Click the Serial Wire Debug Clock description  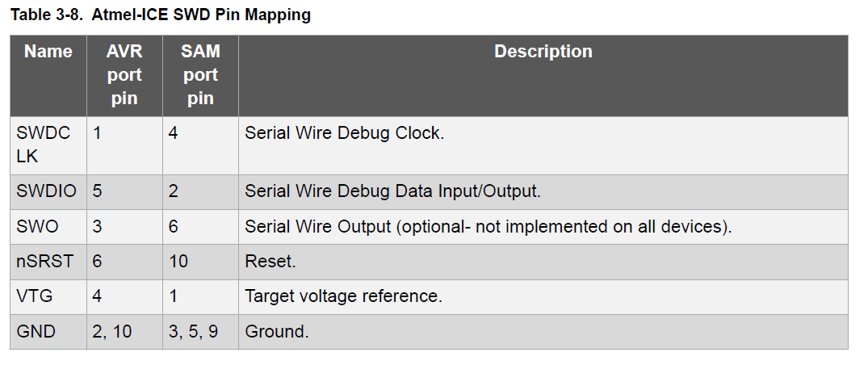coord(344,133)
